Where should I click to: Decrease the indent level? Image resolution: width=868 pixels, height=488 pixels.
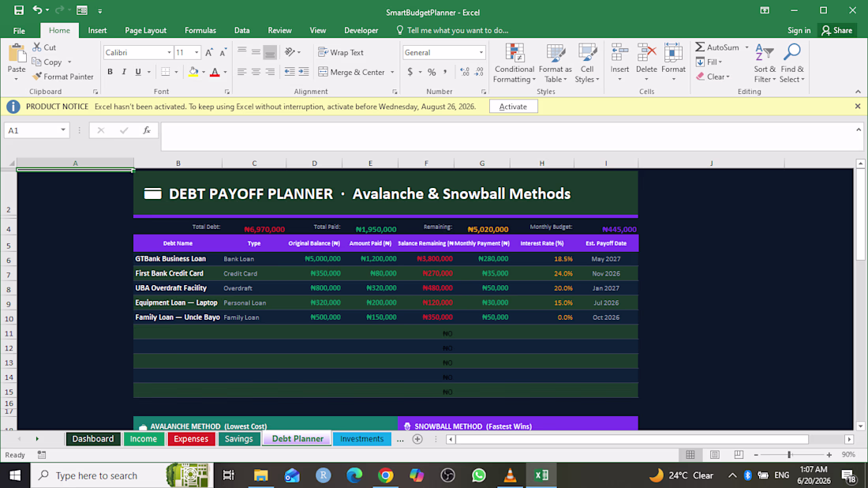[x=290, y=72]
